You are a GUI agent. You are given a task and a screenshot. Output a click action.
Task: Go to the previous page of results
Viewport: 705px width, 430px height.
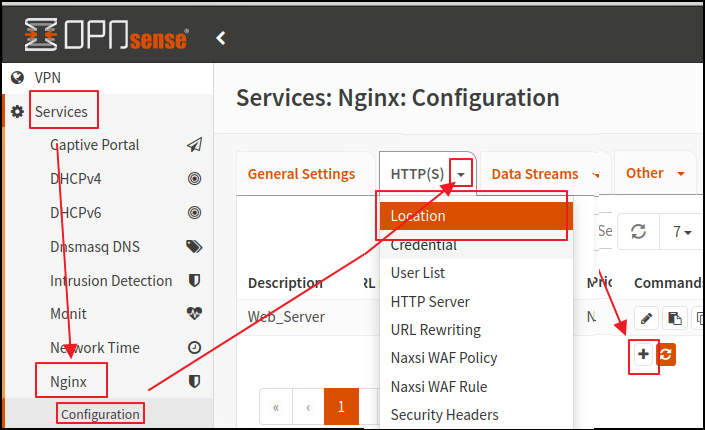308,407
